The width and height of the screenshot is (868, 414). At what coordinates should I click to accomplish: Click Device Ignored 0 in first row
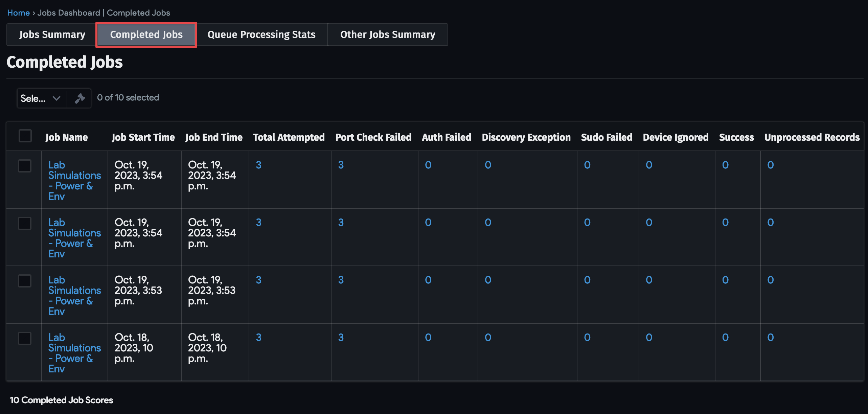649,165
